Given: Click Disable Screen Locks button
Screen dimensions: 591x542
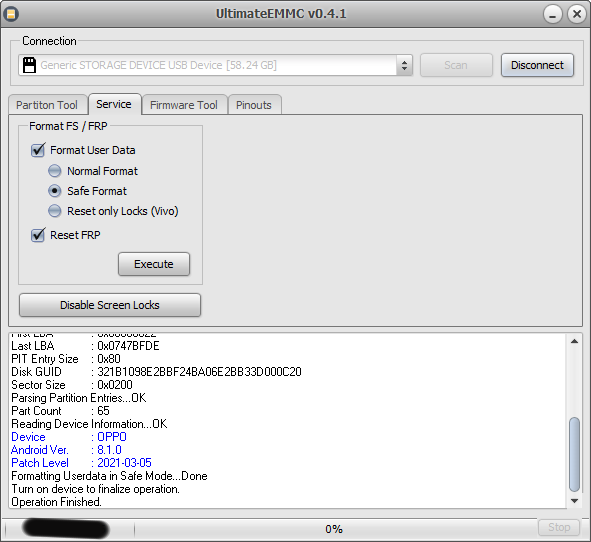Looking at the screenshot, I should (x=110, y=305).
